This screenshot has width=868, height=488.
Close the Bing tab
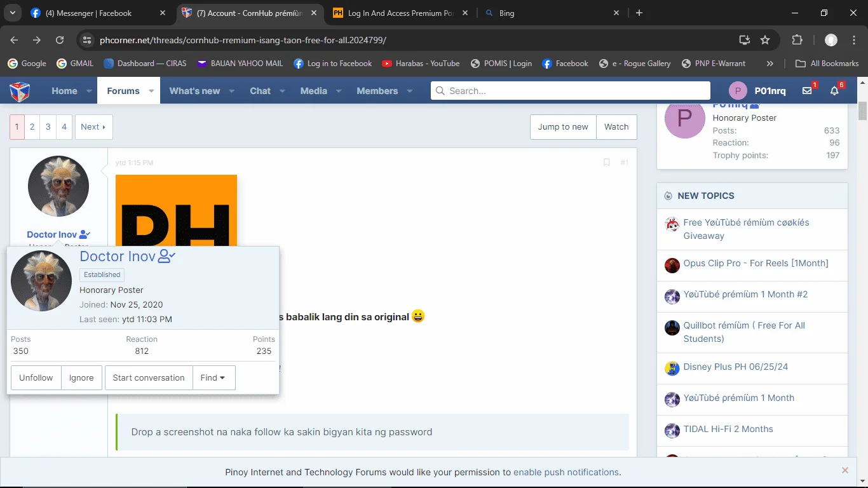tap(616, 13)
